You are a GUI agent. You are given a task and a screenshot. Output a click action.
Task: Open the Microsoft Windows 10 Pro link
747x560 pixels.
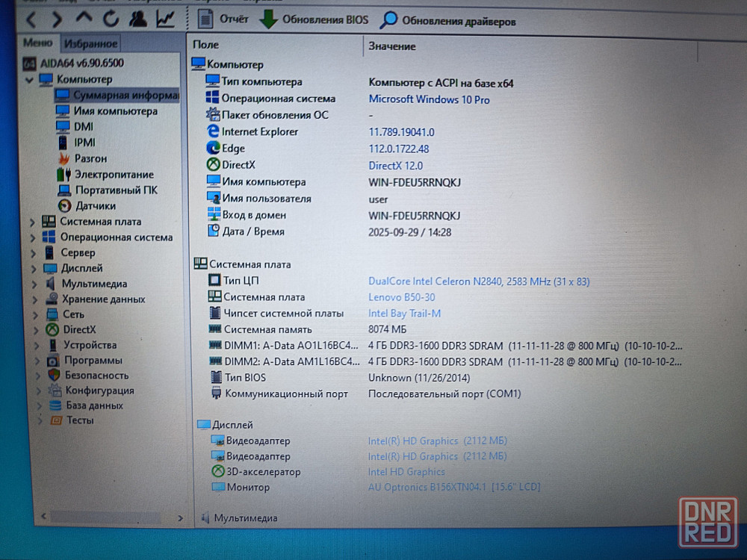click(x=429, y=99)
